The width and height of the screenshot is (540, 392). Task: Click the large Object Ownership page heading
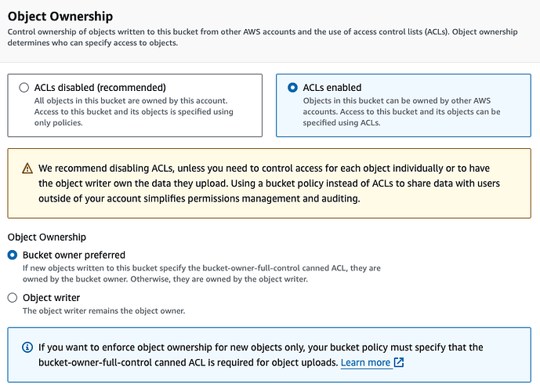click(x=60, y=16)
